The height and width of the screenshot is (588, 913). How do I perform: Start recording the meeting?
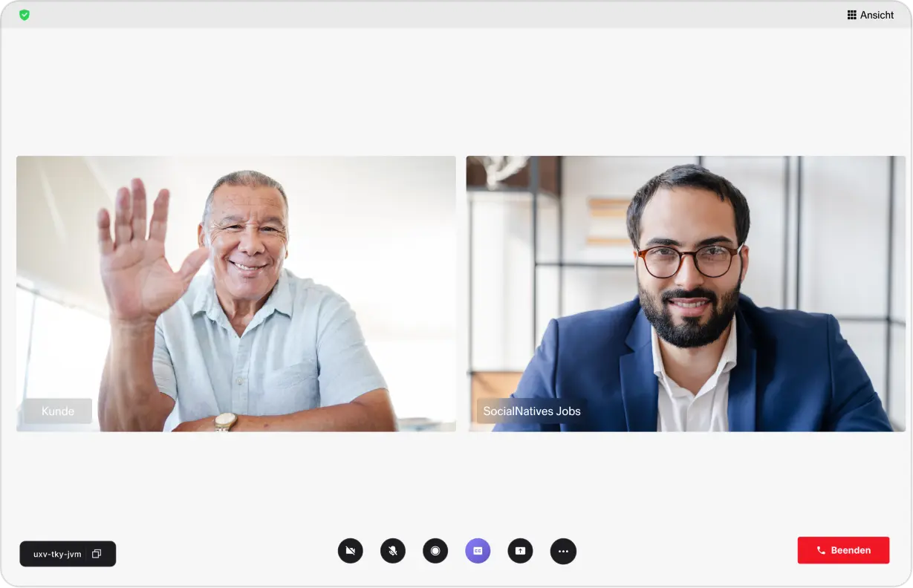click(x=435, y=551)
